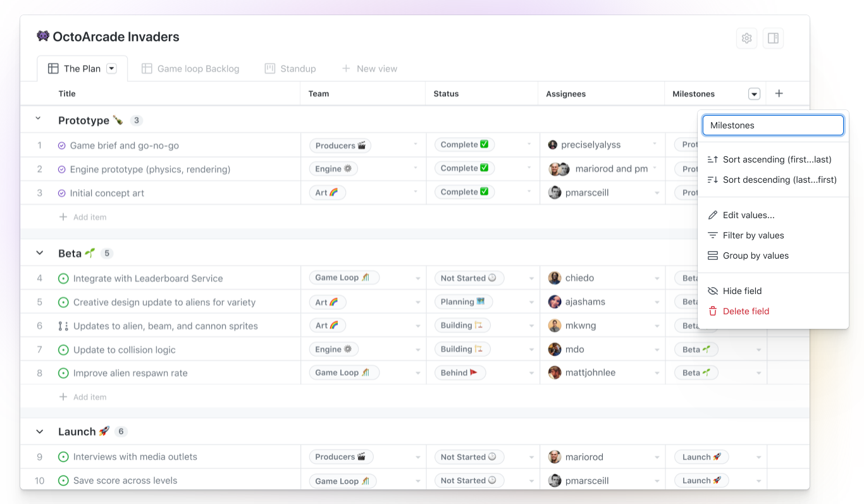The image size is (864, 504).
Task: Open Interviews with media outlets item
Action: click(x=135, y=457)
